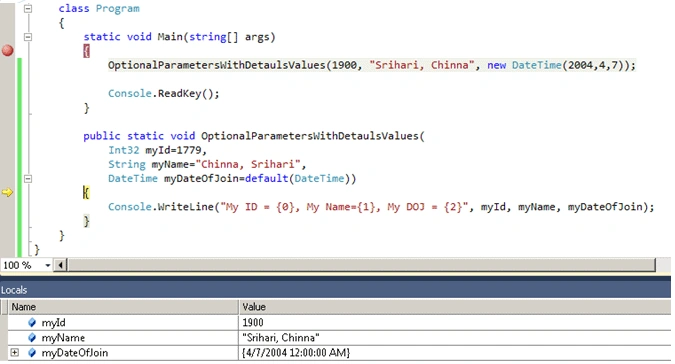This screenshot has height=364, width=675.
Task: Click Console.ReadKey(); in the code
Action: (x=164, y=93)
